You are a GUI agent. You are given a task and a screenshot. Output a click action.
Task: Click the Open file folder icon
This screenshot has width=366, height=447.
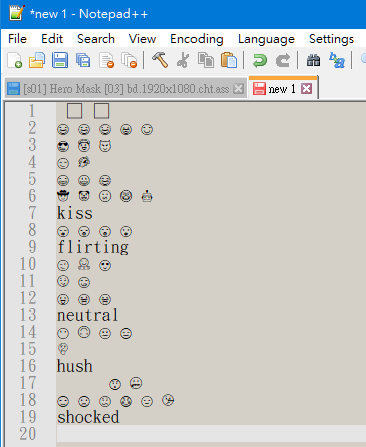click(37, 60)
